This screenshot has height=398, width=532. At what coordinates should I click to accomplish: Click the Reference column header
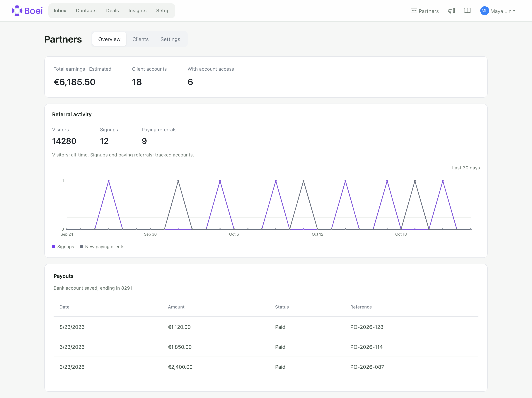[361, 307]
